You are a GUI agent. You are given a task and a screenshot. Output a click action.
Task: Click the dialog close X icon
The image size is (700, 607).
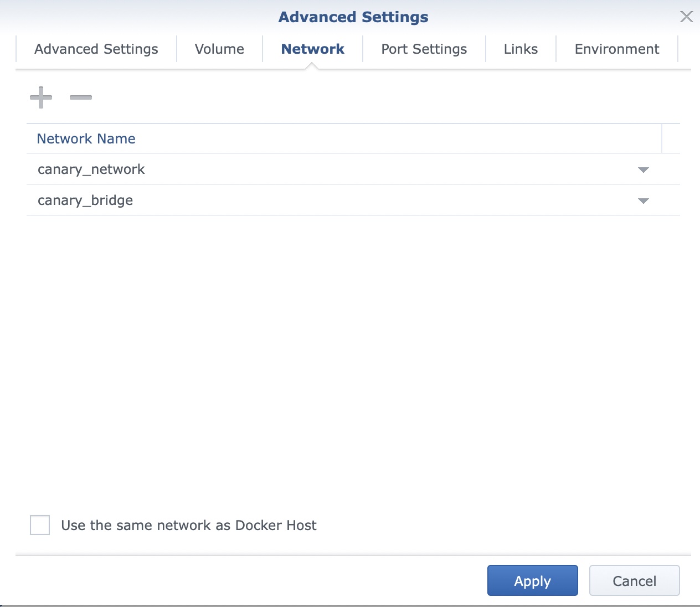coord(687,17)
